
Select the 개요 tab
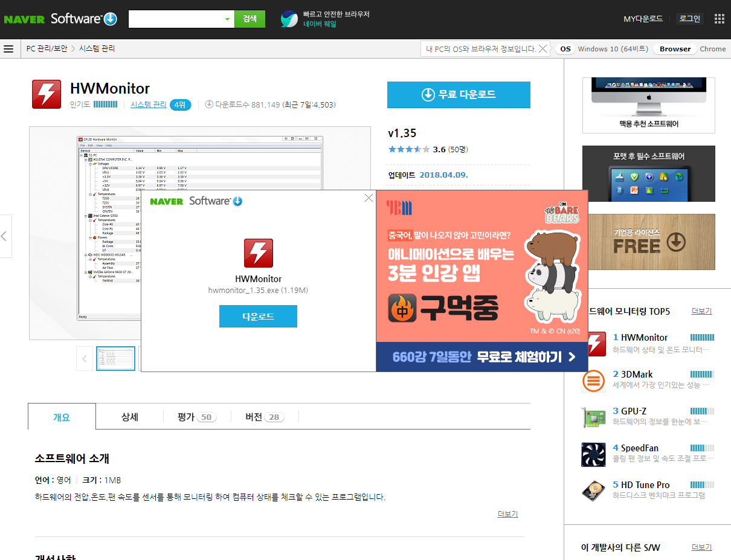[x=62, y=417]
